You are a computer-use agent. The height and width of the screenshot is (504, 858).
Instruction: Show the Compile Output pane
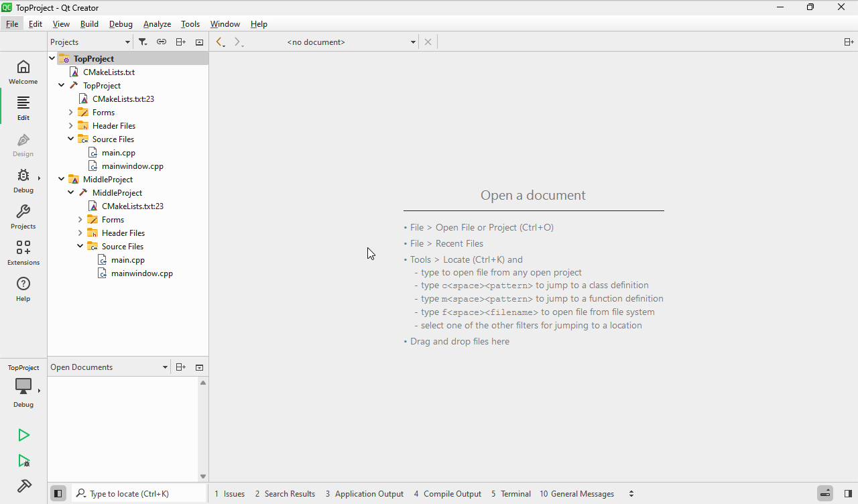click(447, 494)
